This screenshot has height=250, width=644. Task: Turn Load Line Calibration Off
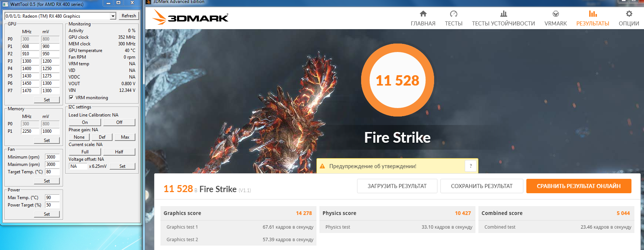[x=119, y=122]
